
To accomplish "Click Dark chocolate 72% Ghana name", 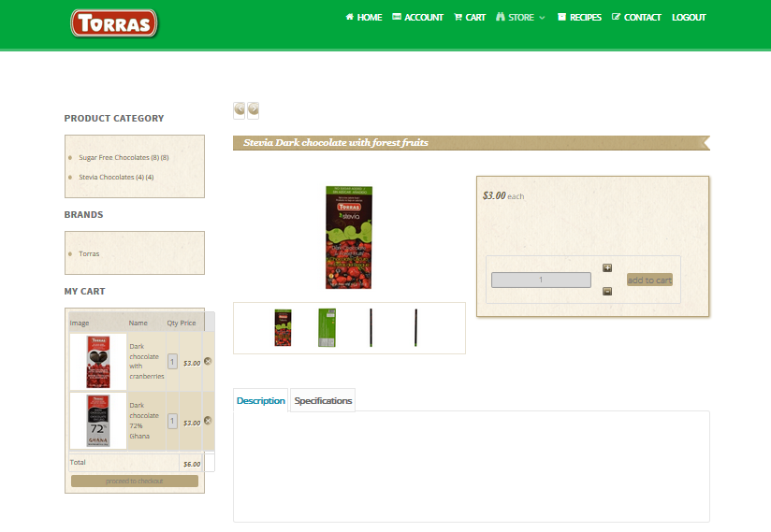I will (144, 421).
